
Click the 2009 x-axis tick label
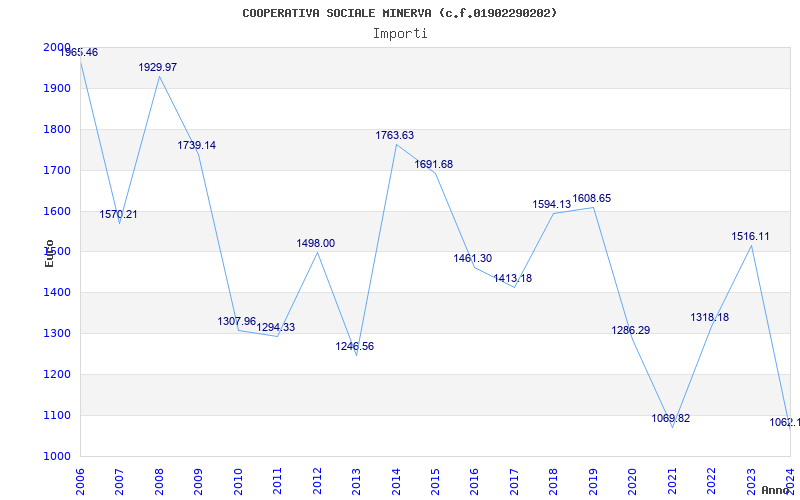pyautogui.click(x=198, y=481)
